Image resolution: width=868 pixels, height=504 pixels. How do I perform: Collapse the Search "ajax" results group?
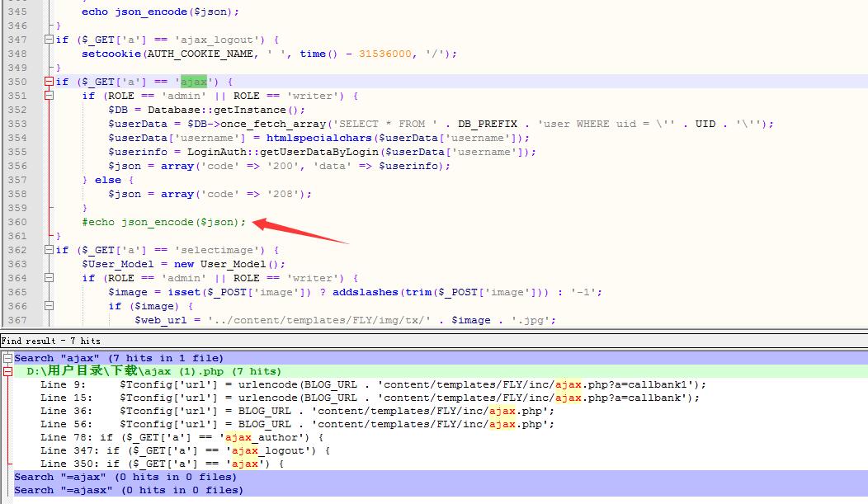tap(7, 358)
